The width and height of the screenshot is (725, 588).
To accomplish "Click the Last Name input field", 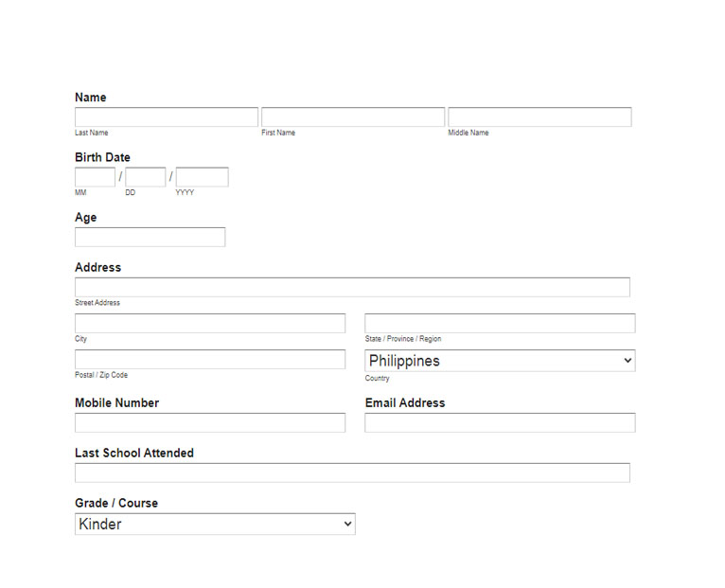I will pyautogui.click(x=166, y=117).
